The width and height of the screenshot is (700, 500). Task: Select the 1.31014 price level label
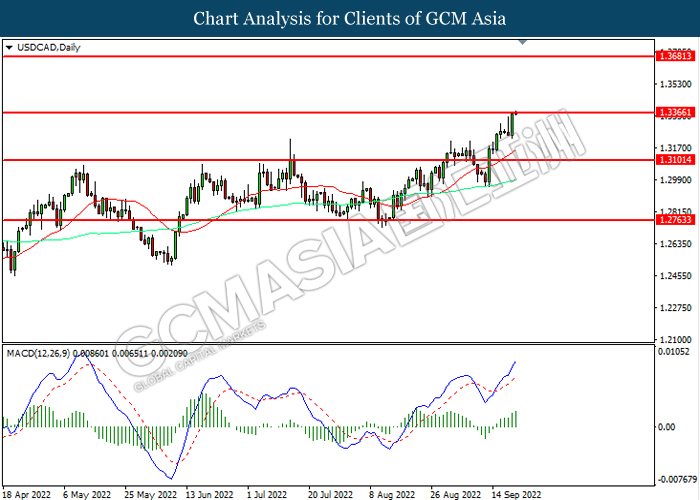tap(675, 160)
